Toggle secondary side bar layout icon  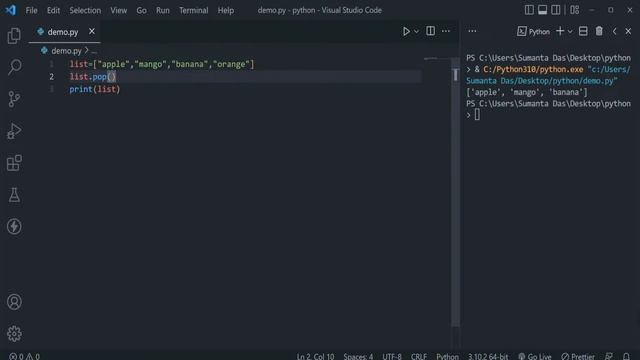click(556, 10)
